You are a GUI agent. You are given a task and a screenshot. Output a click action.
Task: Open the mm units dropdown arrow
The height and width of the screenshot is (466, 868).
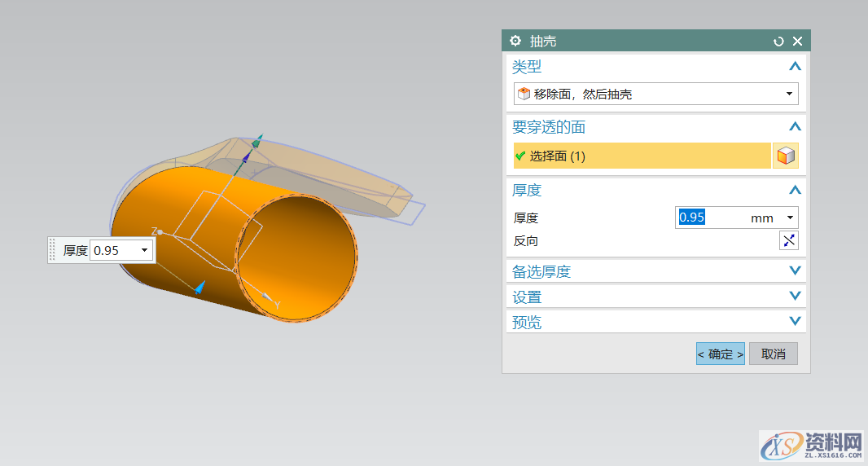point(790,218)
